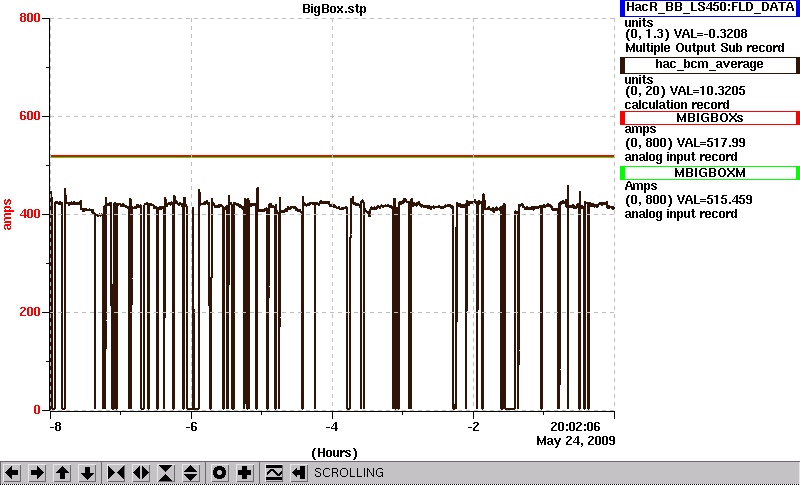Screen dimensions: 800x485
Task: Click the May 24, 2009 date label
Action: click(576, 441)
